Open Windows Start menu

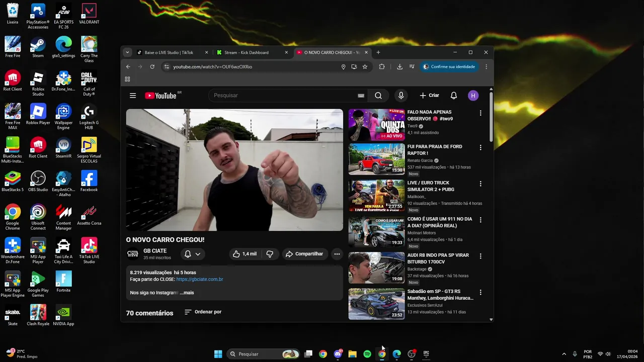point(218,354)
